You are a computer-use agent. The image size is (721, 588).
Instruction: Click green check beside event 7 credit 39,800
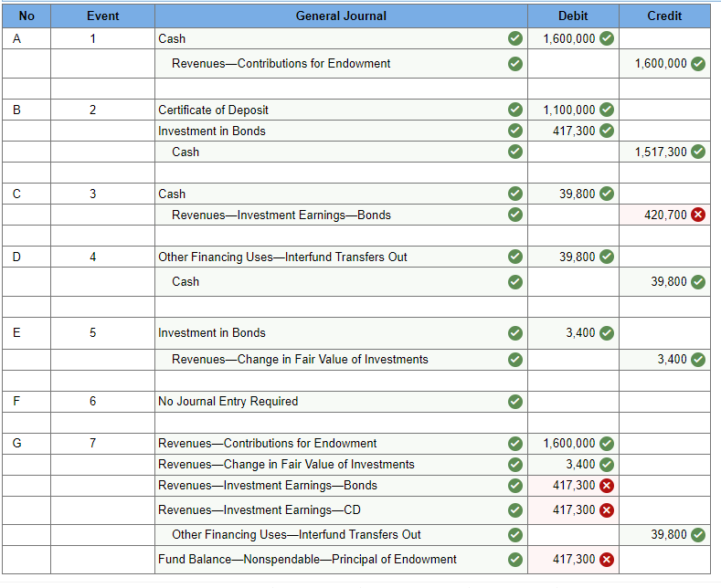tap(698, 535)
